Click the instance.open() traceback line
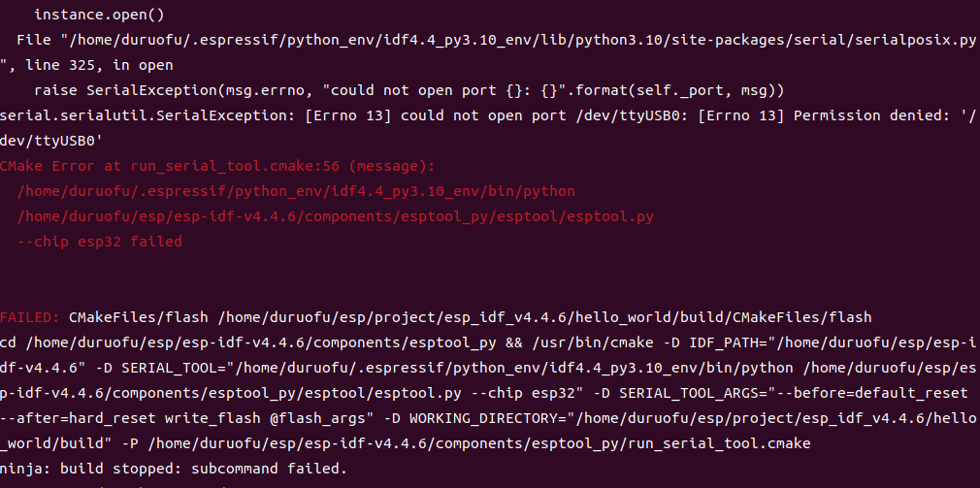The image size is (980, 488). (99, 14)
